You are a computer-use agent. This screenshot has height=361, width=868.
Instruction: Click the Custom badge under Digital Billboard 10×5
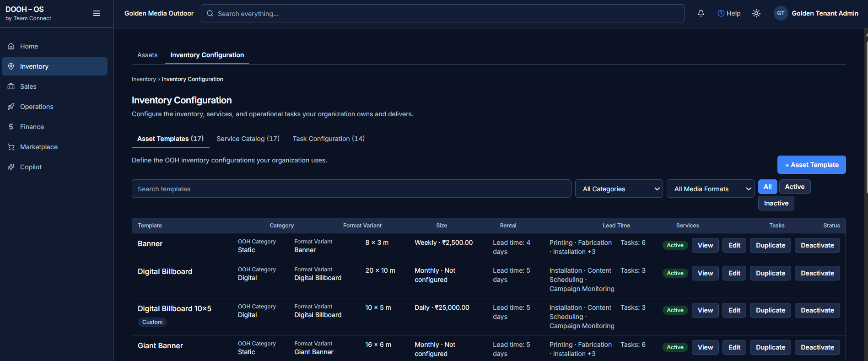[152, 322]
